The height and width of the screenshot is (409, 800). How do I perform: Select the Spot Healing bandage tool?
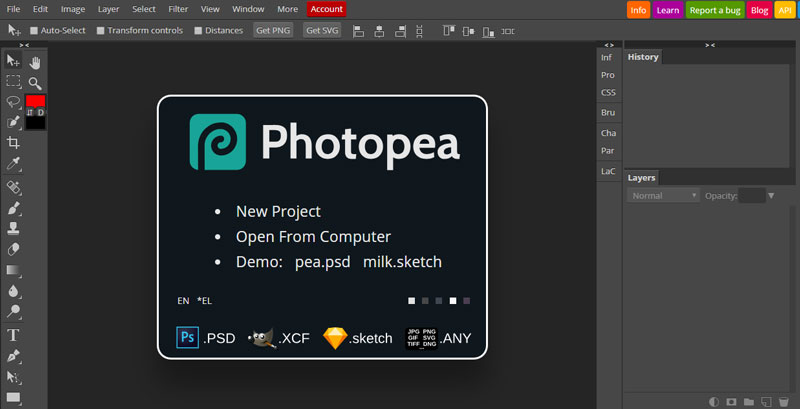click(x=13, y=188)
